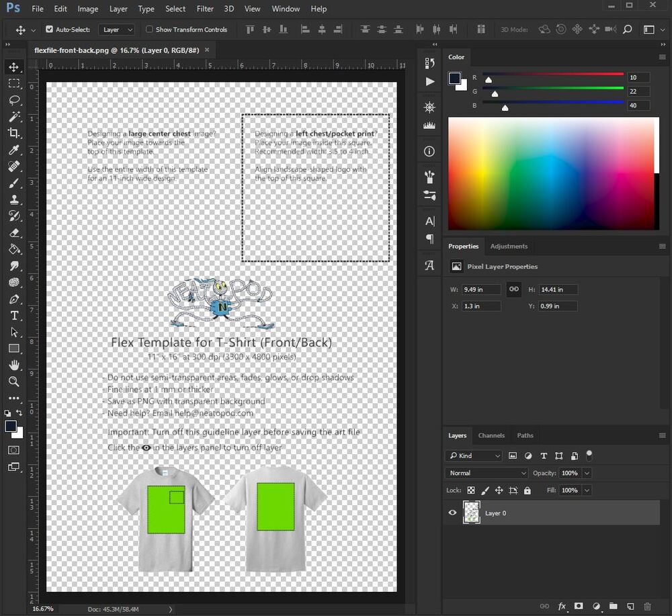Open the Select menu
The height and width of the screenshot is (616, 672).
point(175,9)
